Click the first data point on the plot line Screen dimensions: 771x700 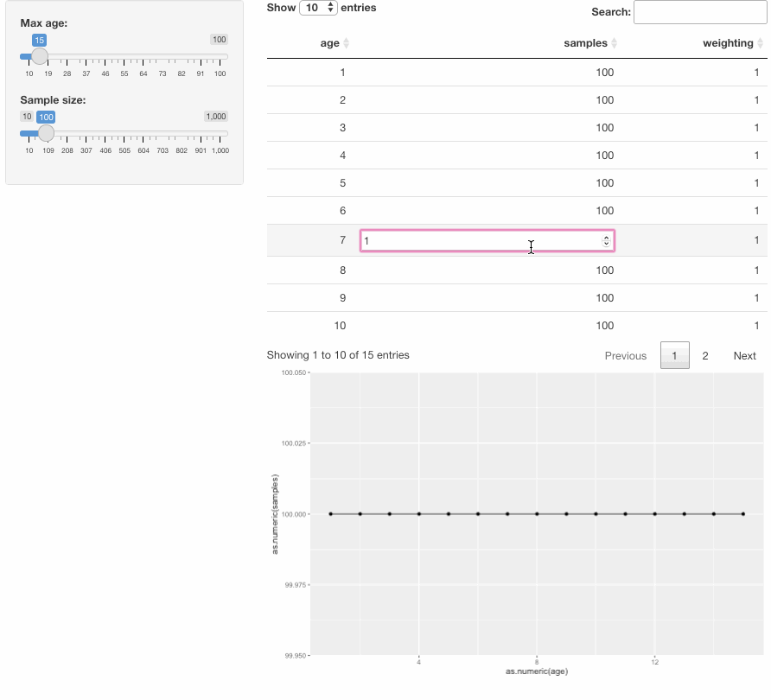pyautogui.click(x=330, y=514)
